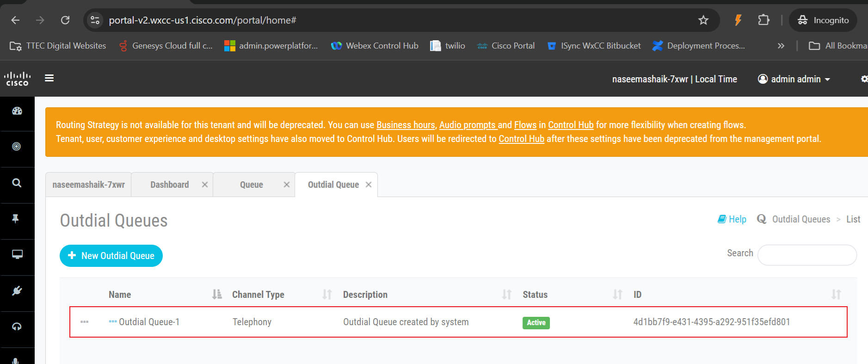Open the Help link
The height and width of the screenshot is (364, 868).
732,219
